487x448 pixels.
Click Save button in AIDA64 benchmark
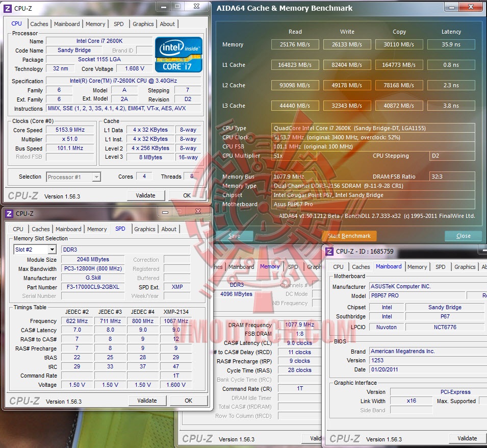(x=234, y=236)
